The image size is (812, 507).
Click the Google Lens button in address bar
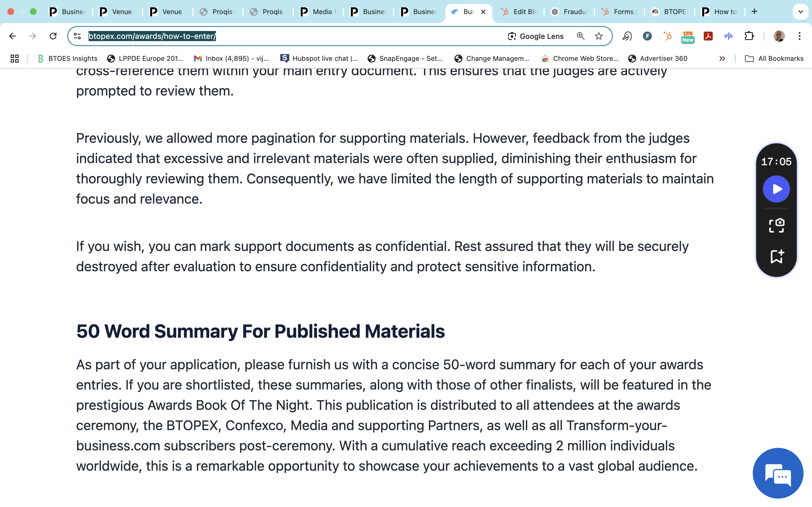[535, 36]
